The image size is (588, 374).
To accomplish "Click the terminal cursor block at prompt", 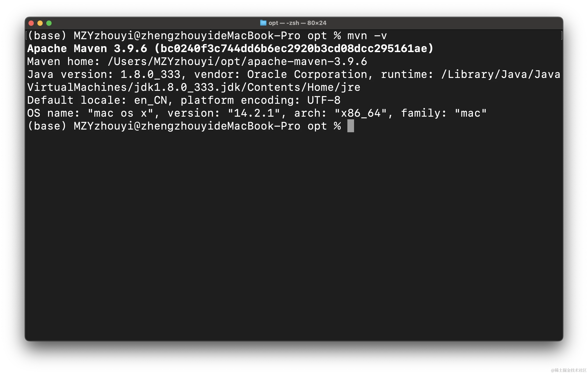I will [350, 126].
